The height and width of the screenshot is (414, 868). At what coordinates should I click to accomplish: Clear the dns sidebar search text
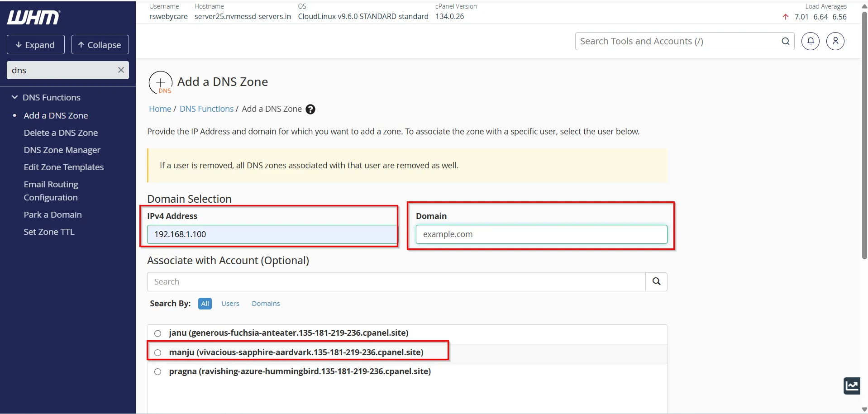(x=121, y=70)
